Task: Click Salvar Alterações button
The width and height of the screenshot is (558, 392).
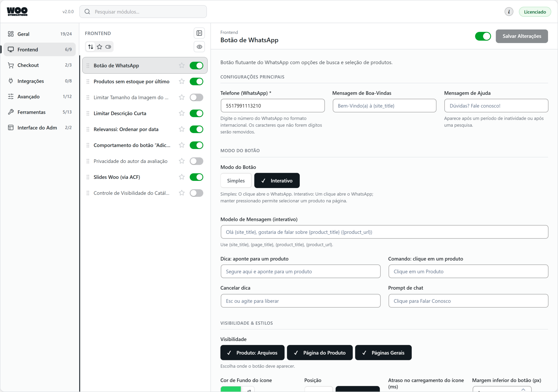Action: (x=522, y=36)
